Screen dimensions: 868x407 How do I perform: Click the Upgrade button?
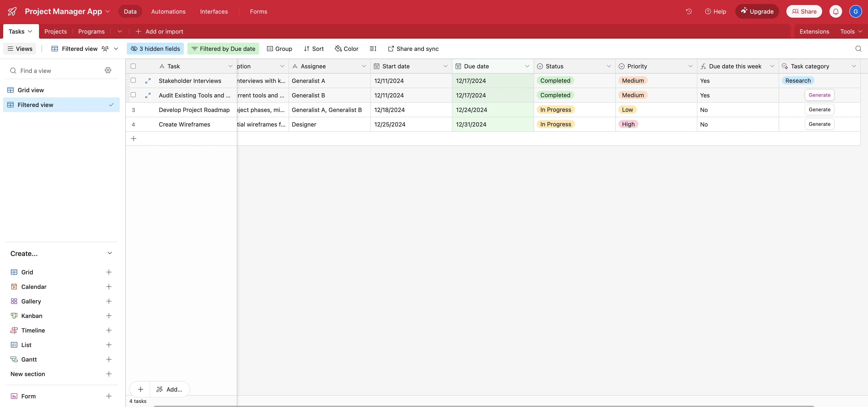[757, 11]
